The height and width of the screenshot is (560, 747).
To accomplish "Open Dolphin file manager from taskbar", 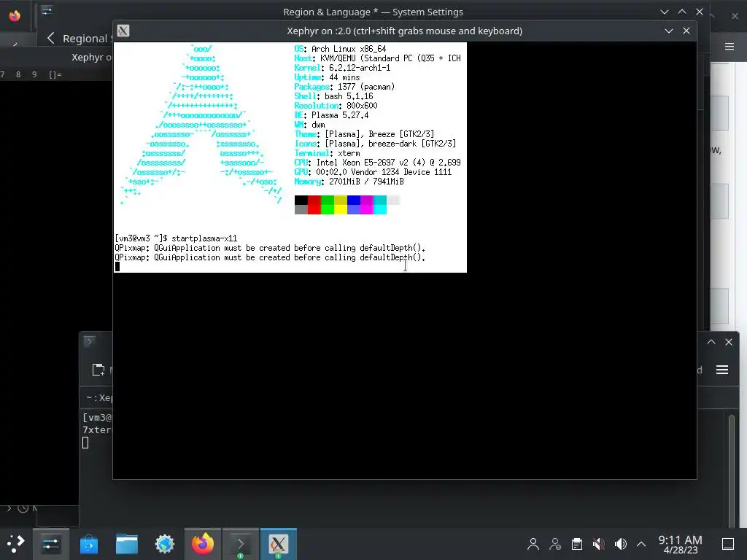I will pyautogui.click(x=127, y=543).
